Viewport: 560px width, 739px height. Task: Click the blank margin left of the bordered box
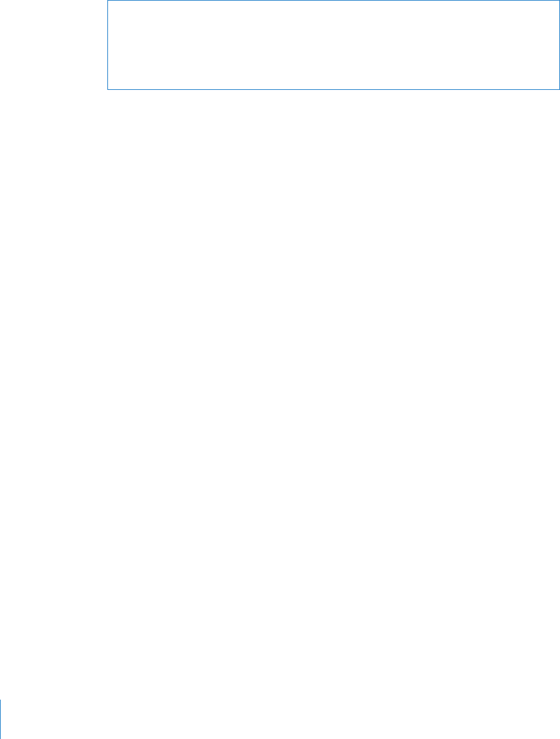(x=53, y=45)
